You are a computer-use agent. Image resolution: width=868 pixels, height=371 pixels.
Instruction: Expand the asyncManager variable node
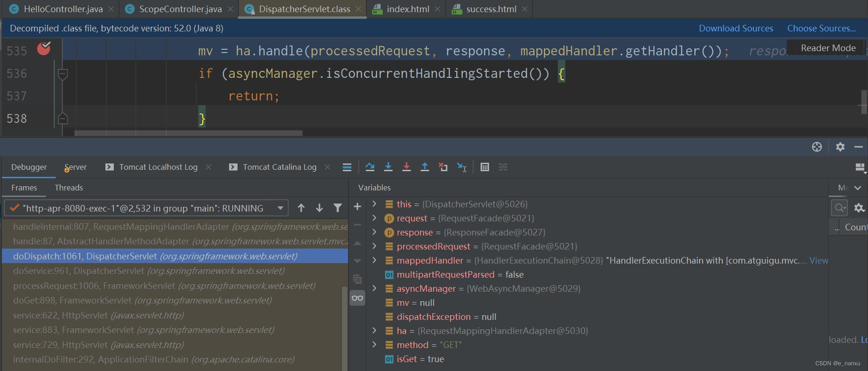(x=374, y=288)
